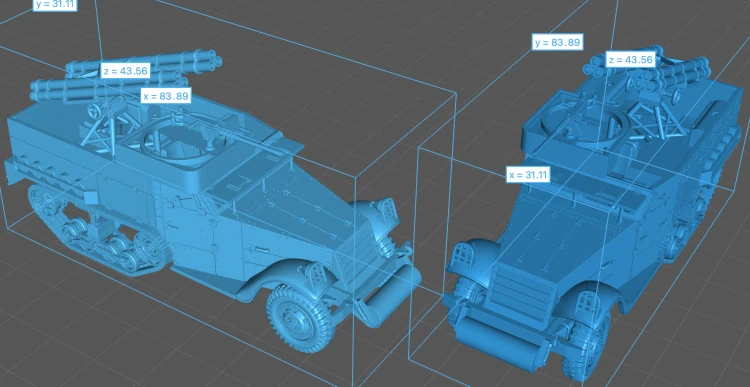The height and width of the screenshot is (387, 750).
Task: Click "z = 43.56" label beside "x = 83.89"
Action: [x=126, y=71]
